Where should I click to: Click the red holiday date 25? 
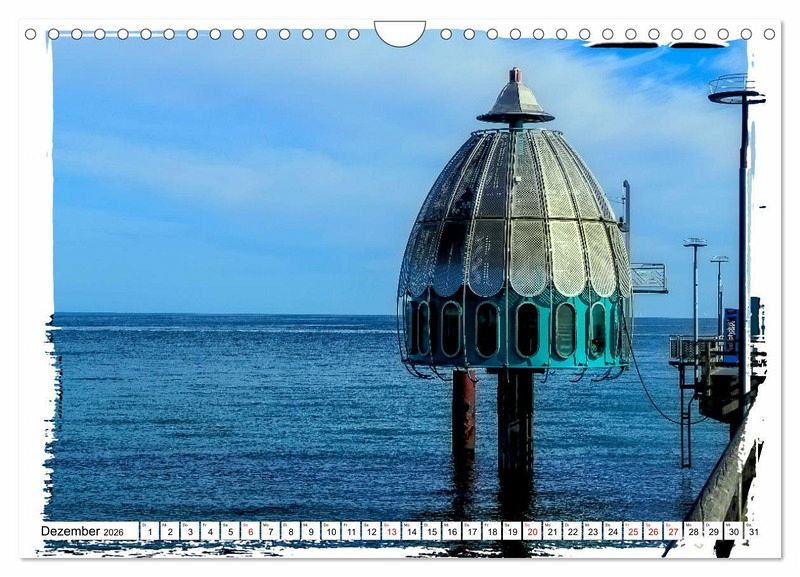[632, 532]
